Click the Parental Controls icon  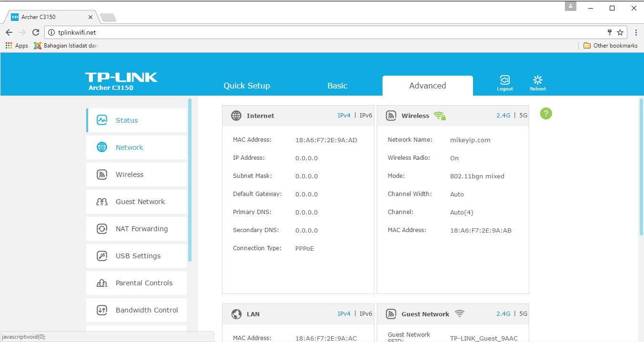point(102,283)
